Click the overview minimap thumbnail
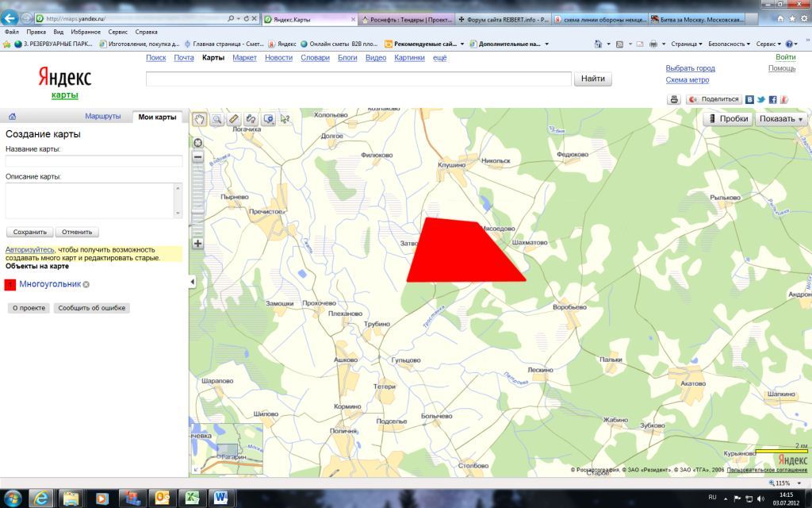This screenshot has height=508, width=812. [226, 449]
